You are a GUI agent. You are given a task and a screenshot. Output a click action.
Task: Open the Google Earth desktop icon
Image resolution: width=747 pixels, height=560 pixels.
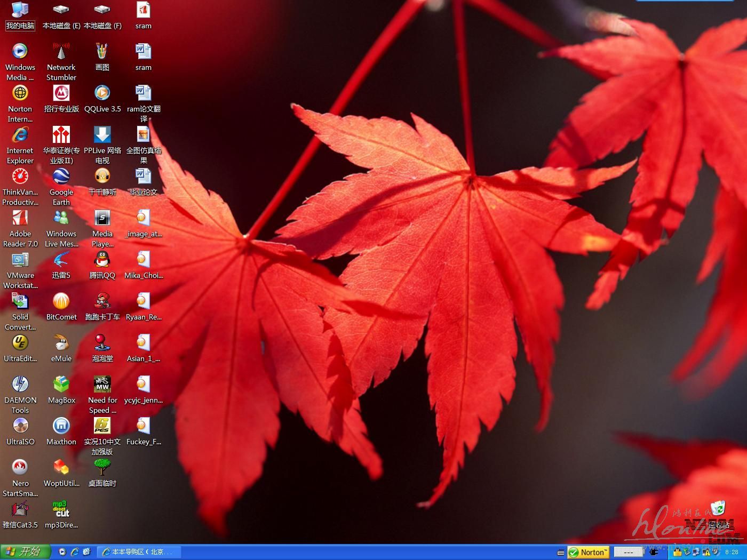coord(61,177)
